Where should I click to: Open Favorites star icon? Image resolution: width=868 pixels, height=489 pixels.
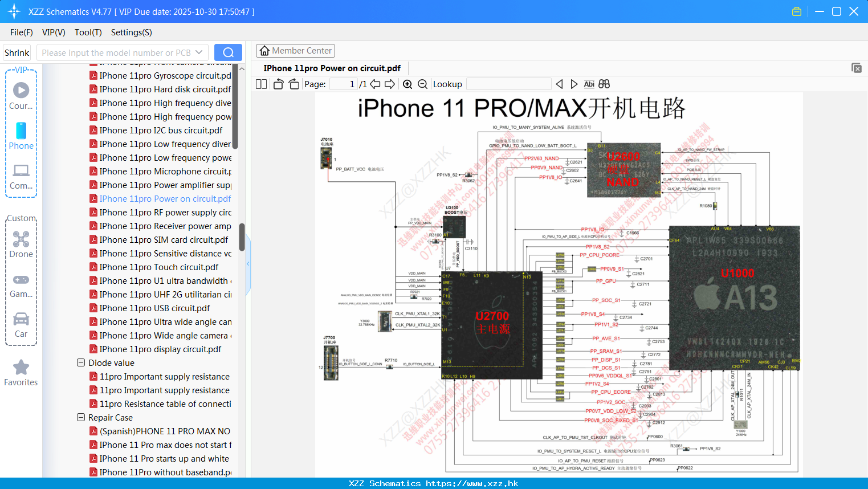click(x=21, y=373)
